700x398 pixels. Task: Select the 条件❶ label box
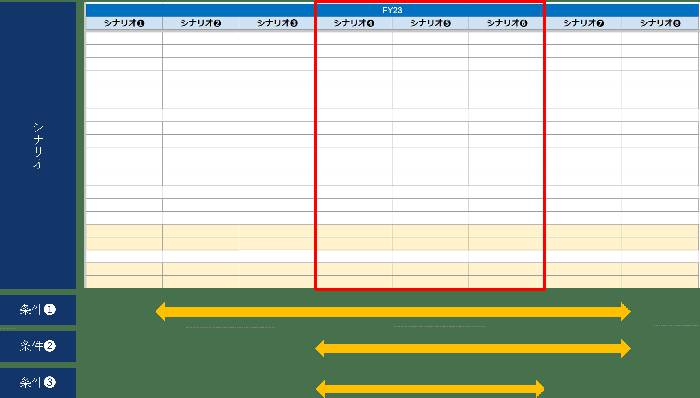pyautogui.click(x=38, y=310)
